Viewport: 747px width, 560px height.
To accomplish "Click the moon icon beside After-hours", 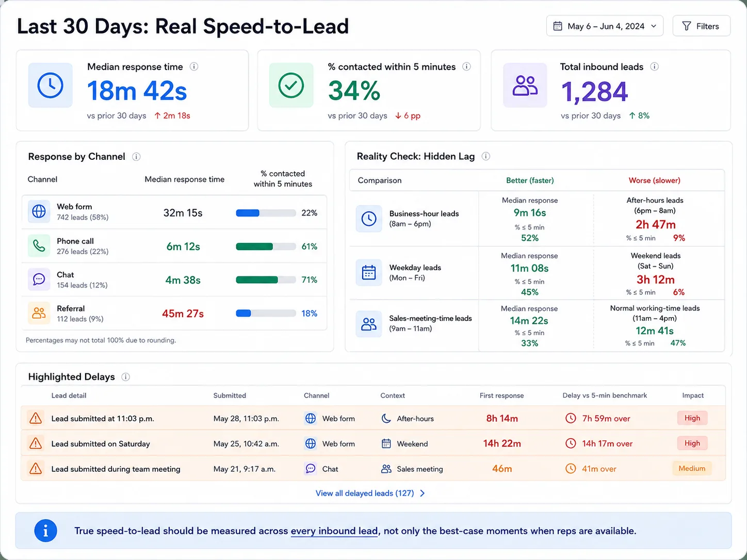I will pyautogui.click(x=386, y=419).
